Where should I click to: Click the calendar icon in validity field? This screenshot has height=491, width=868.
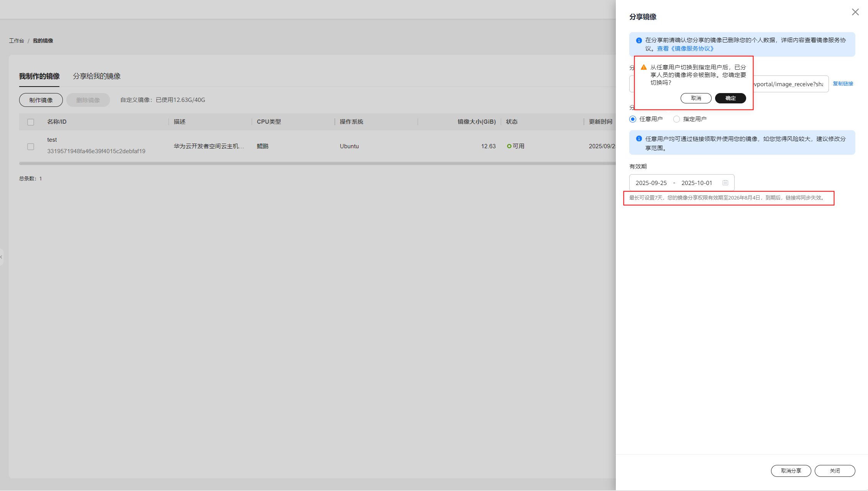click(x=725, y=183)
